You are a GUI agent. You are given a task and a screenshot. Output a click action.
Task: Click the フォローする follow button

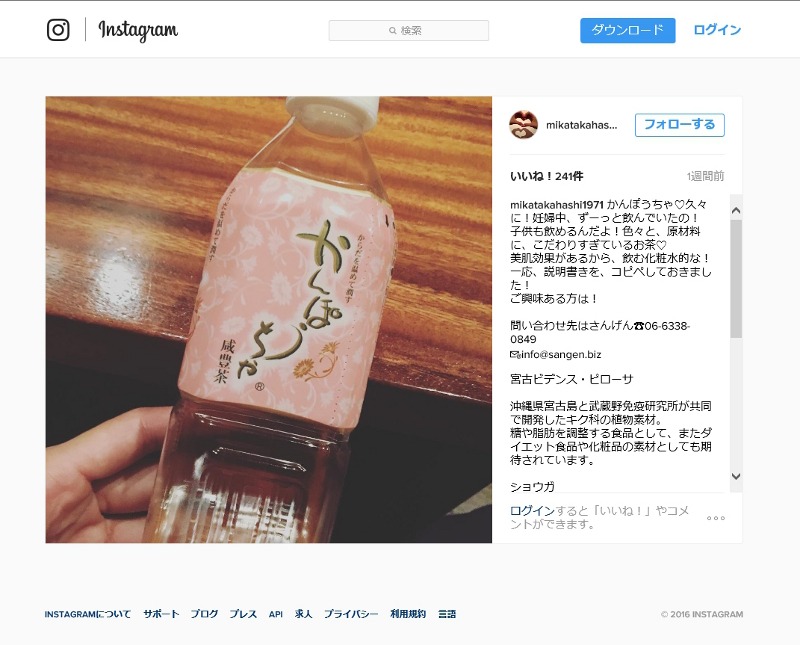click(x=680, y=125)
